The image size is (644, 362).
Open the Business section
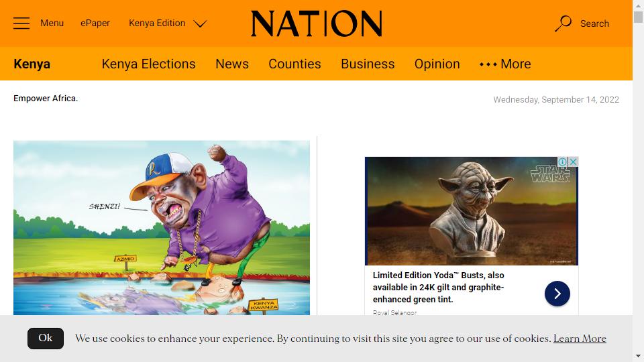point(368,64)
